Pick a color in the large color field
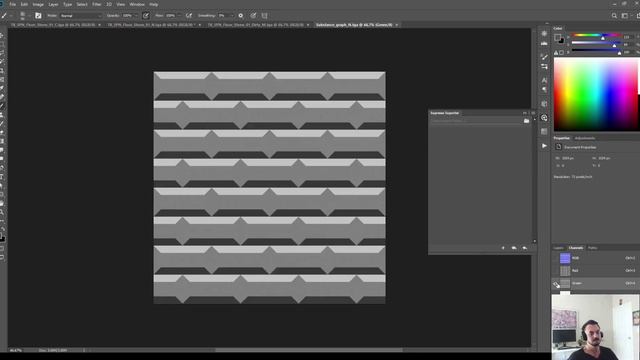Screen dimensions: 640x360 point(596,94)
